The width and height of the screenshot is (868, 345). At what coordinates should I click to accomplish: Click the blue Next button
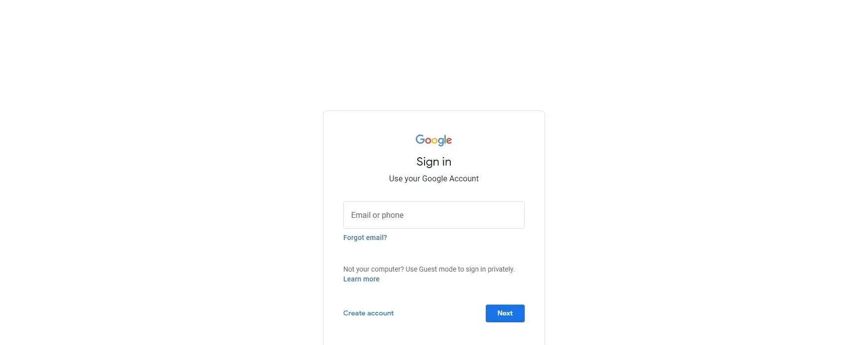505,313
